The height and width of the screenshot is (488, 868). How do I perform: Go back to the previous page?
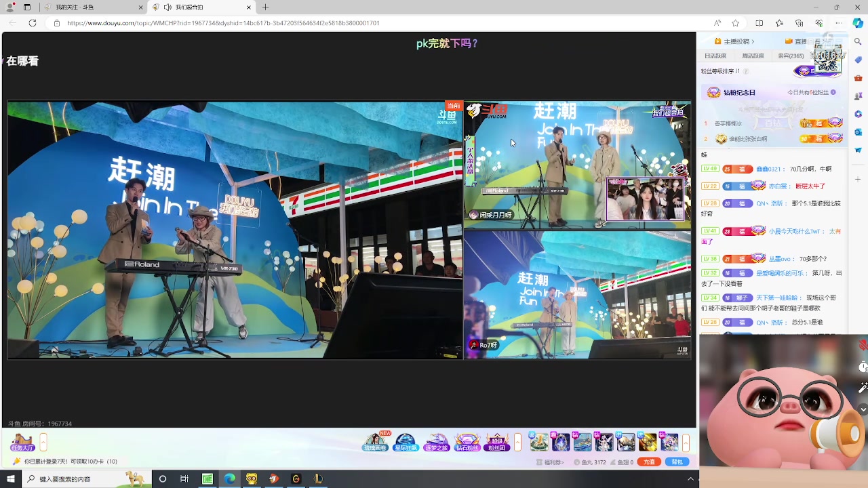click(12, 23)
